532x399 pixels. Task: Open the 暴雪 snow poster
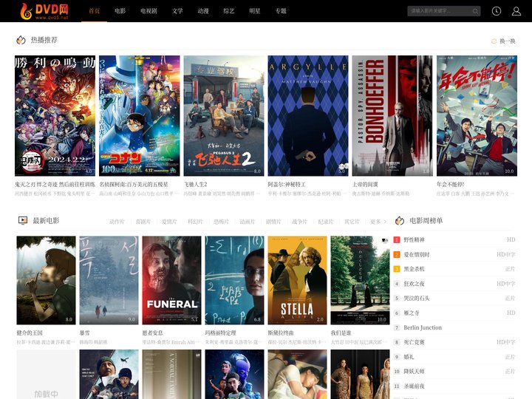(109, 280)
